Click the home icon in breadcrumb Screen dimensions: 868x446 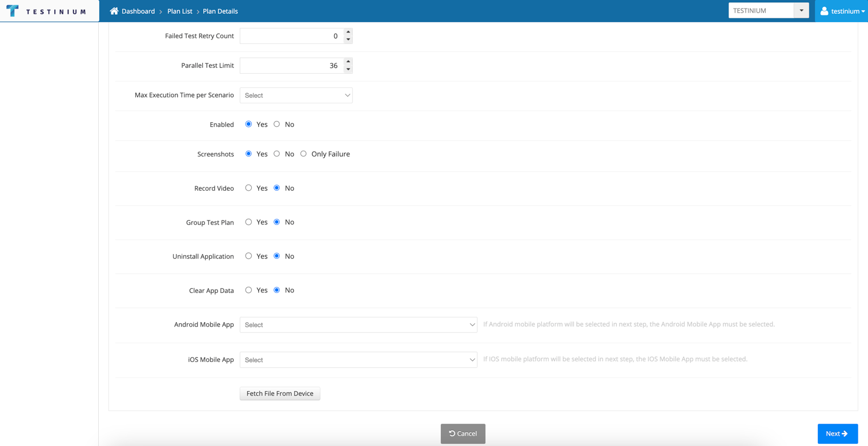click(x=114, y=11)
